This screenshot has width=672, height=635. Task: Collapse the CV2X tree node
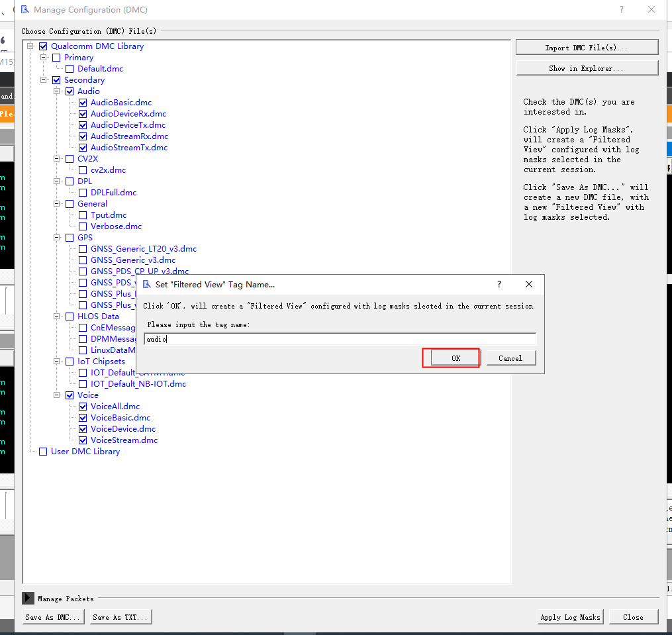56,159
